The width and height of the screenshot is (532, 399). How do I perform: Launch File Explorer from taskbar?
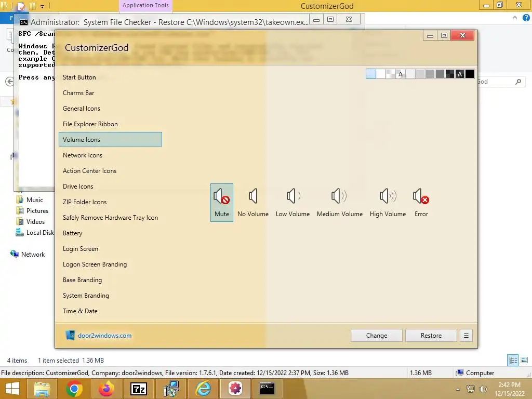pyautogui.click(x=42, y=389)
